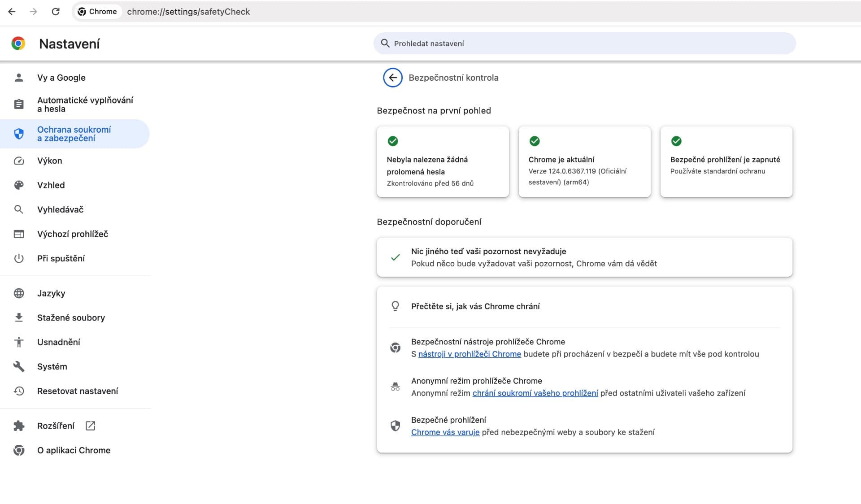Click the globe icon for Jazyky
Viewport: 861px width, 504px height.
[19, 293]
